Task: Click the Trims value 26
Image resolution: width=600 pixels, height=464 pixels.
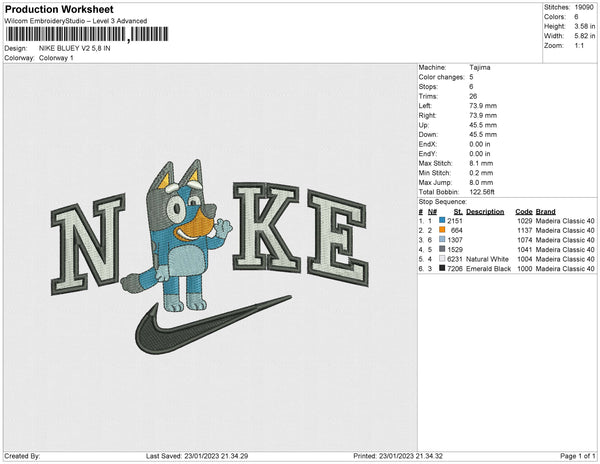Action: coord(473,96)
